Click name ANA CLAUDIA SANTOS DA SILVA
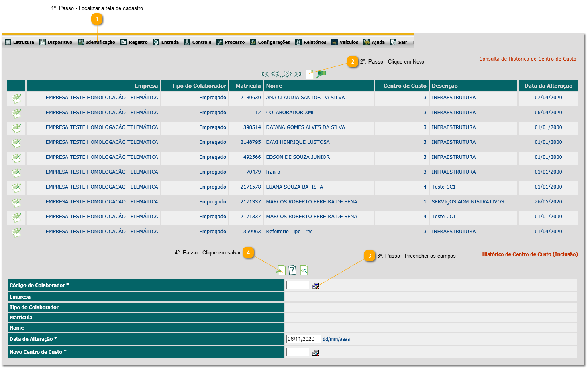Viewport: 588px width, 369px height. click(x=305, y=98)
